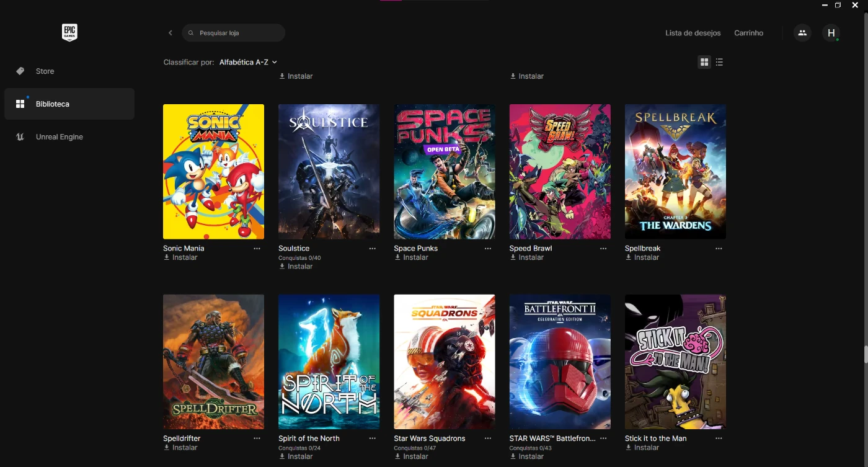This screenshot has width=868, height=467.
Task: Open the Spellbreak cover art
Action: click(x=675, y=172)
